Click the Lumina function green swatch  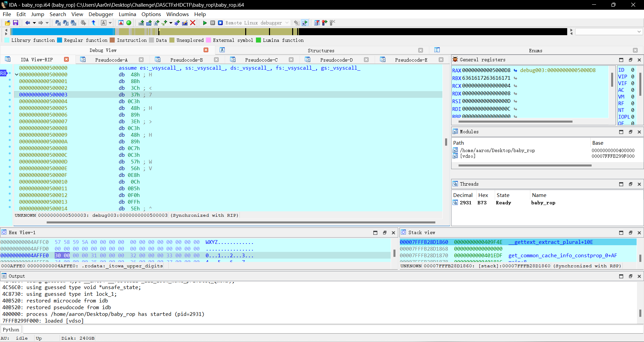[258, 40]
